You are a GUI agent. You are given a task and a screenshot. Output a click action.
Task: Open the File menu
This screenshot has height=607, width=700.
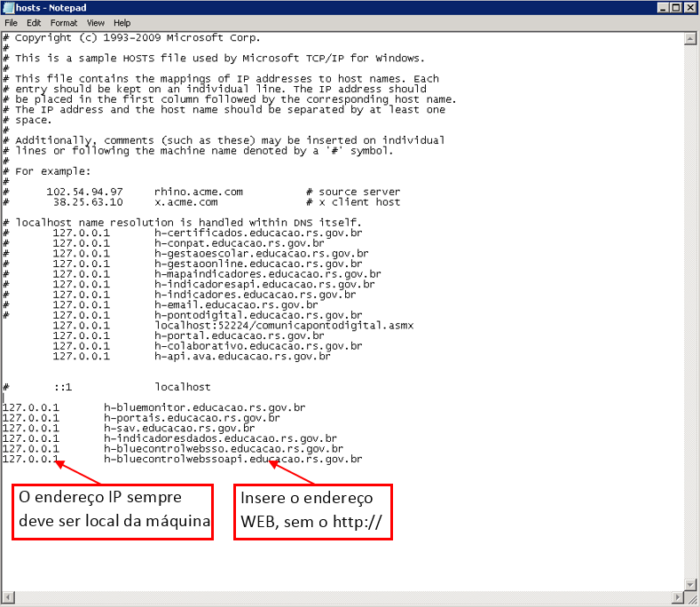coord(12,23)
